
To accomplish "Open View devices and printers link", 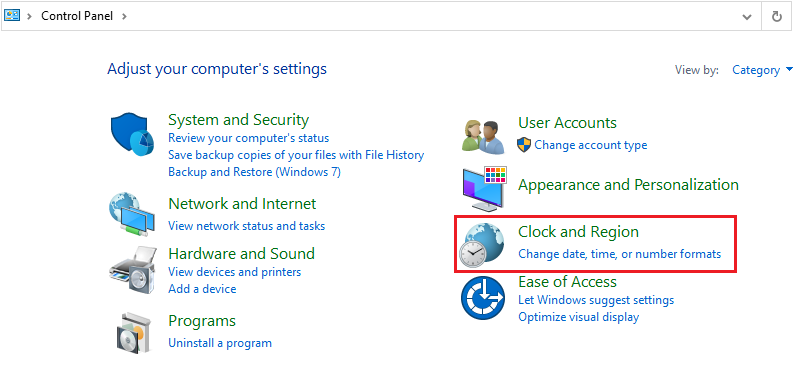I will (234, 272).
